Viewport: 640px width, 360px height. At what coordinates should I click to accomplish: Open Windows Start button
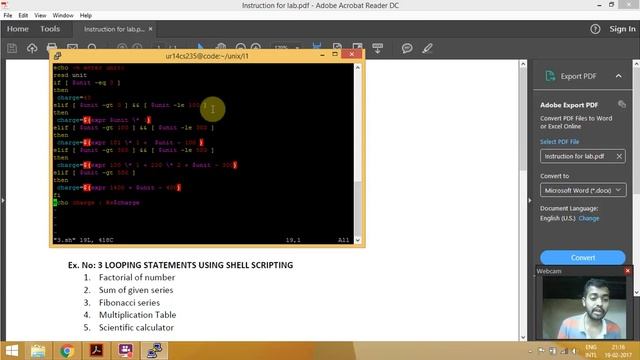[11, 351]
